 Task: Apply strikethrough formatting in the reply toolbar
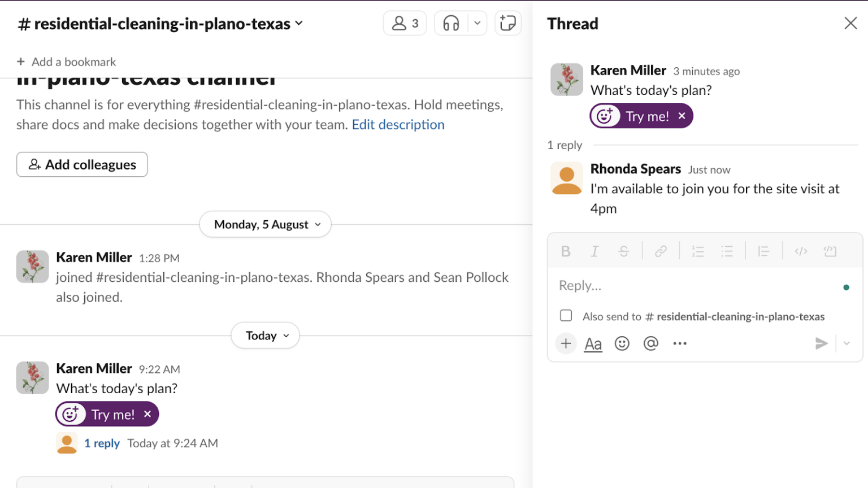tap(624, 251)
